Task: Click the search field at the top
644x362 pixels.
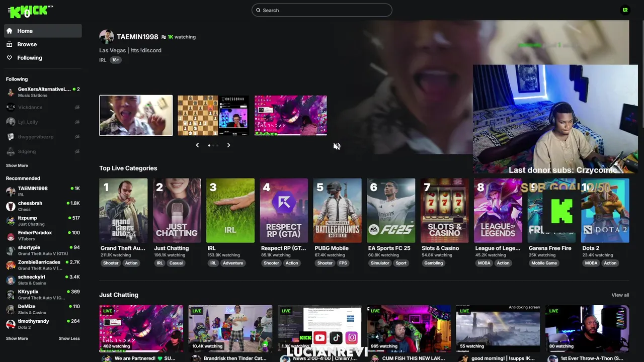Action: pyautogui.click(x=321, y=10)
